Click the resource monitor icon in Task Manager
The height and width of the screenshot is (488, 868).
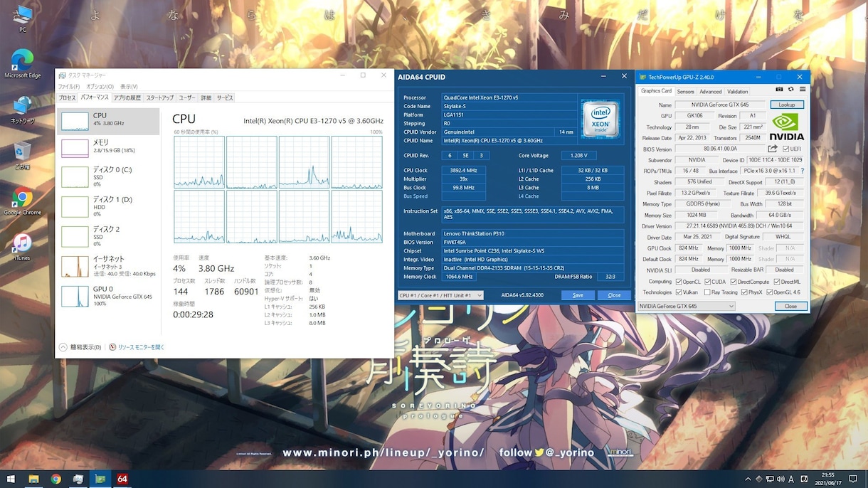coord(113,347)
